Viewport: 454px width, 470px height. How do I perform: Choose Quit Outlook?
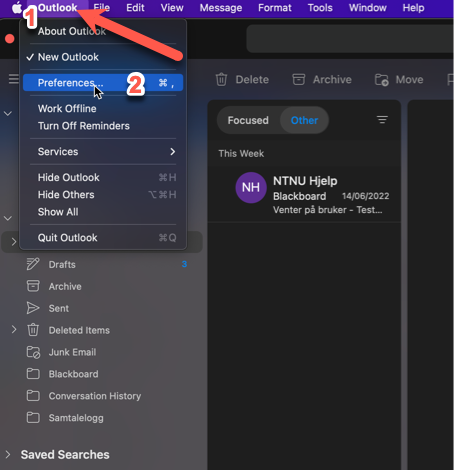pos(103,238)
